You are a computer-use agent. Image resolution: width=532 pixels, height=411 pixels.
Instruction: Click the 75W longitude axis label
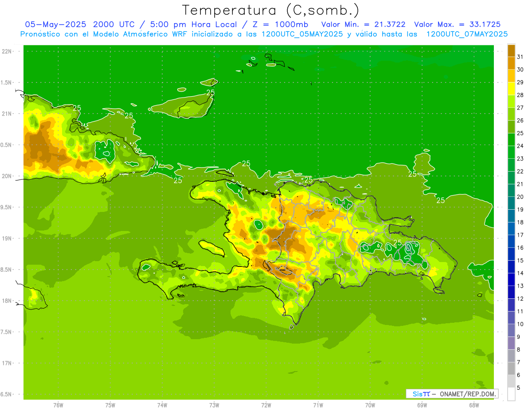pyautogui.click(x=110, y=405)
